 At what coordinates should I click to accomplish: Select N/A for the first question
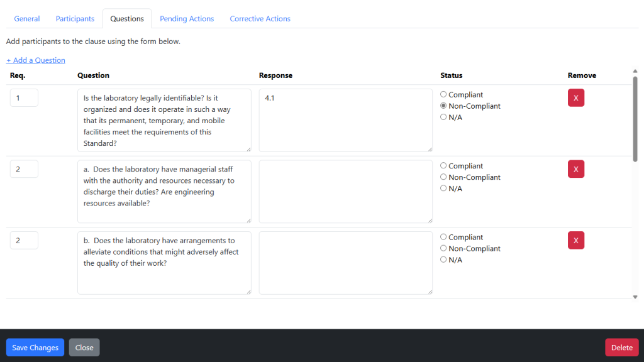[x=443, y=117]
